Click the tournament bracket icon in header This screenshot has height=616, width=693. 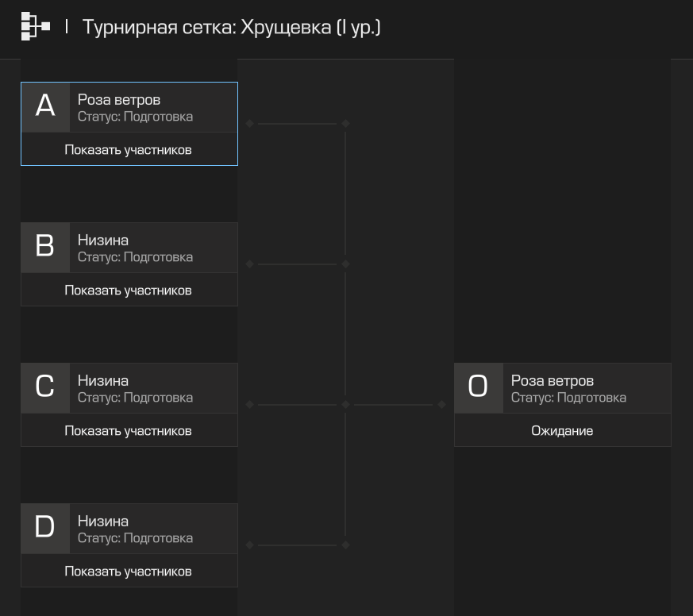(x=36, y=26)
